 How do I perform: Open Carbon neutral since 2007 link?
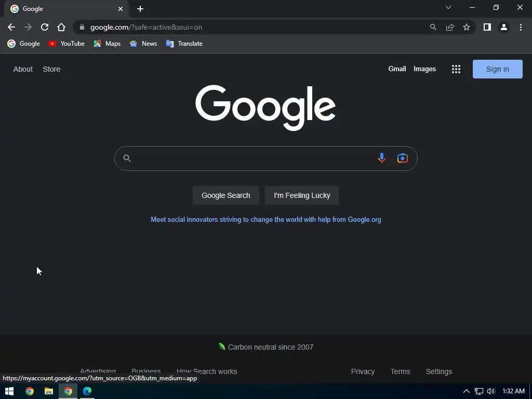(x=266, y=347)
